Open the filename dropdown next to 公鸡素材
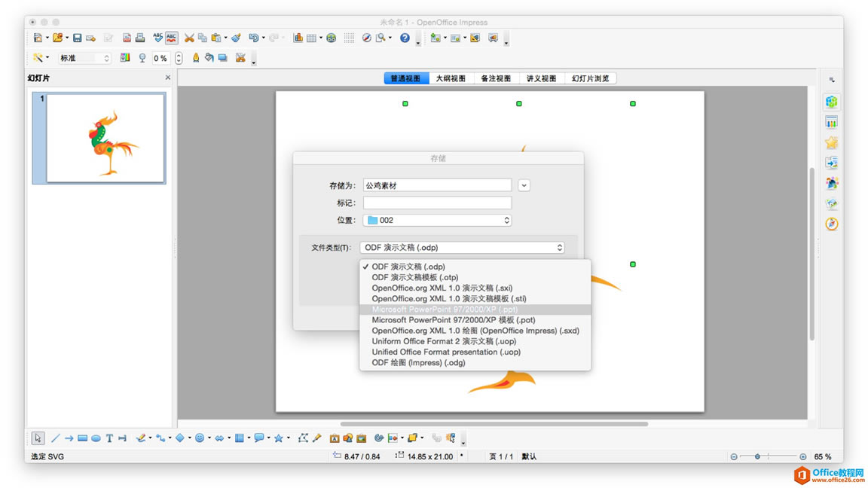The image size is (868, 488). coord(524,185)
